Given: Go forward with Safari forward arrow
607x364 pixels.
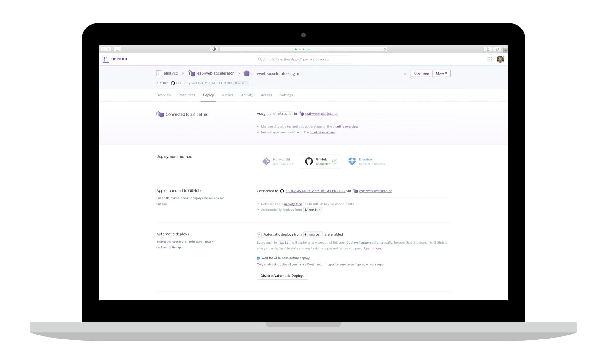Looking at the screenshot, I should point(109,49).
